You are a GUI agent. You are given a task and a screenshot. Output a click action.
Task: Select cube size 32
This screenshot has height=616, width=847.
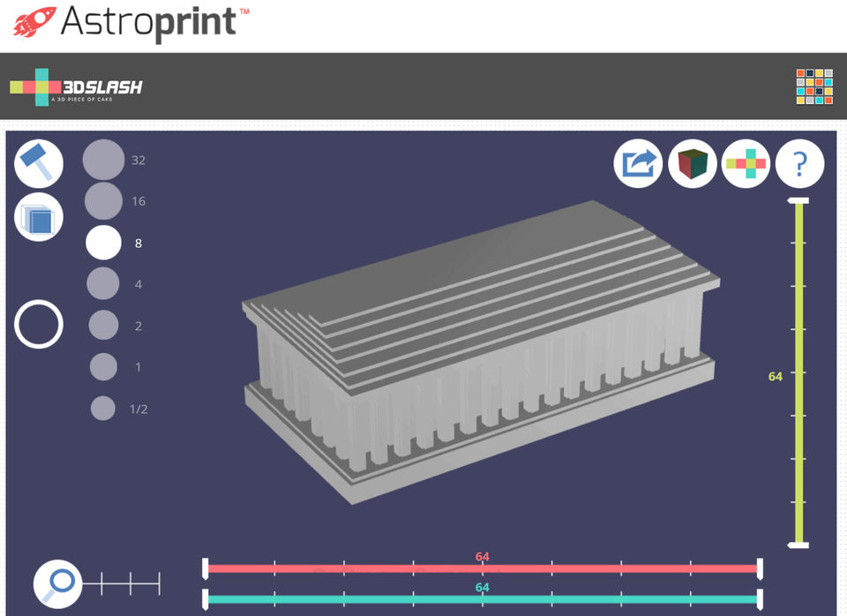[x=103, y=160]
